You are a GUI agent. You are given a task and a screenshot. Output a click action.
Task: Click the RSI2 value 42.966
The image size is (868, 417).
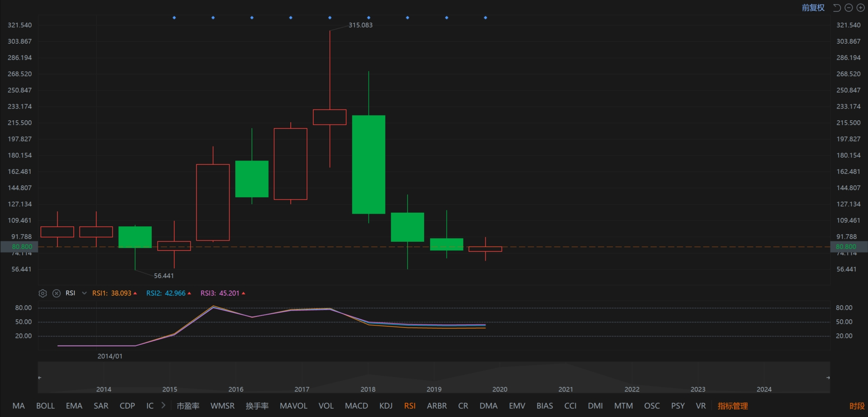[175, 293]
